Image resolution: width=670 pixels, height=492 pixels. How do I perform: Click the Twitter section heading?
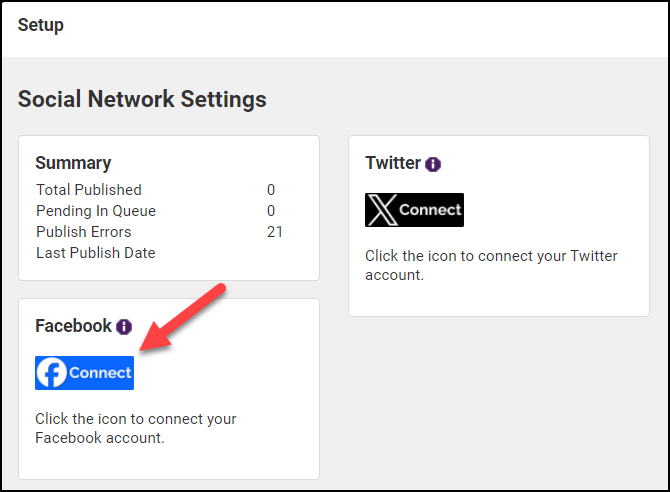click(x=392, y=163)
